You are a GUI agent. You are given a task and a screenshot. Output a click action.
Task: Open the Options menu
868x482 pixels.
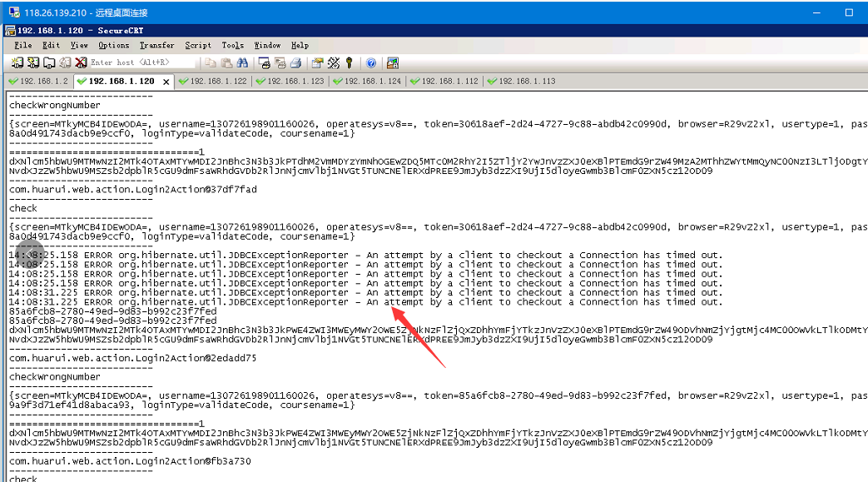[113, 46]
